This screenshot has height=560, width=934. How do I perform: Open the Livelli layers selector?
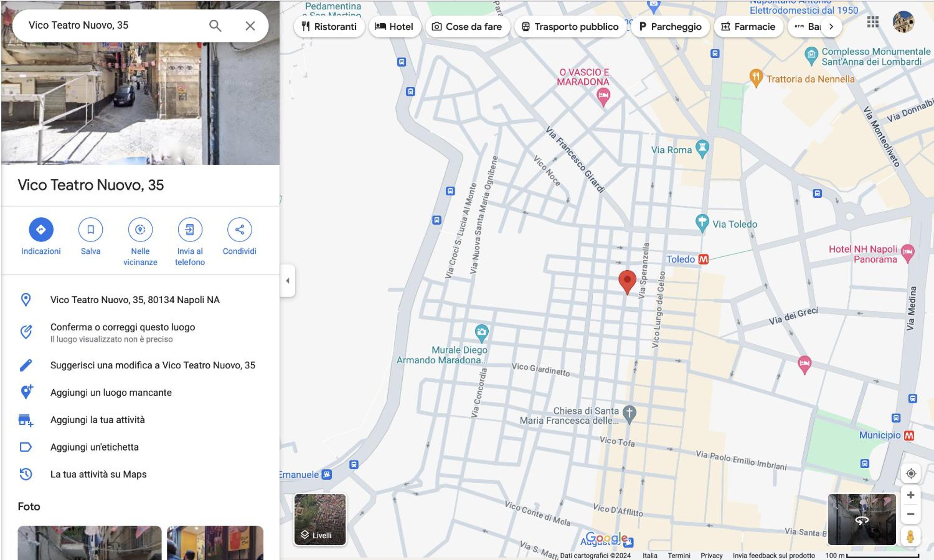coord(320,520)
